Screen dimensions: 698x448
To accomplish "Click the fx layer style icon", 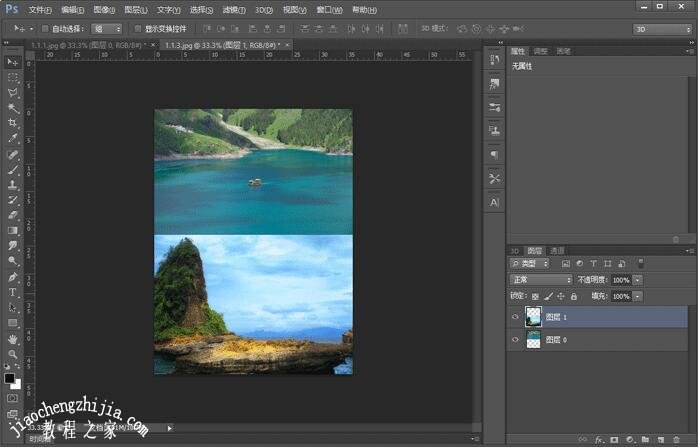I will click(x=600, y=439).
